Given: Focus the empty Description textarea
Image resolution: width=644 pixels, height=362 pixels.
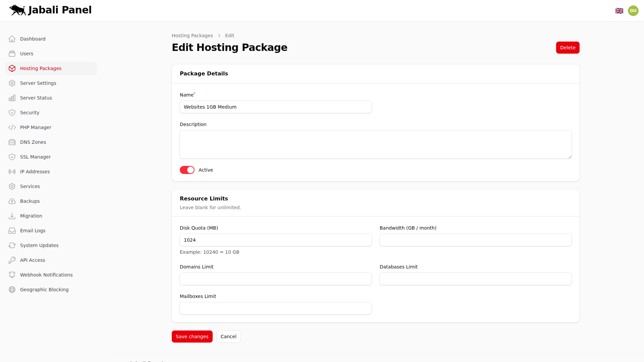Looking at the screenshot, I should point(375,144).
